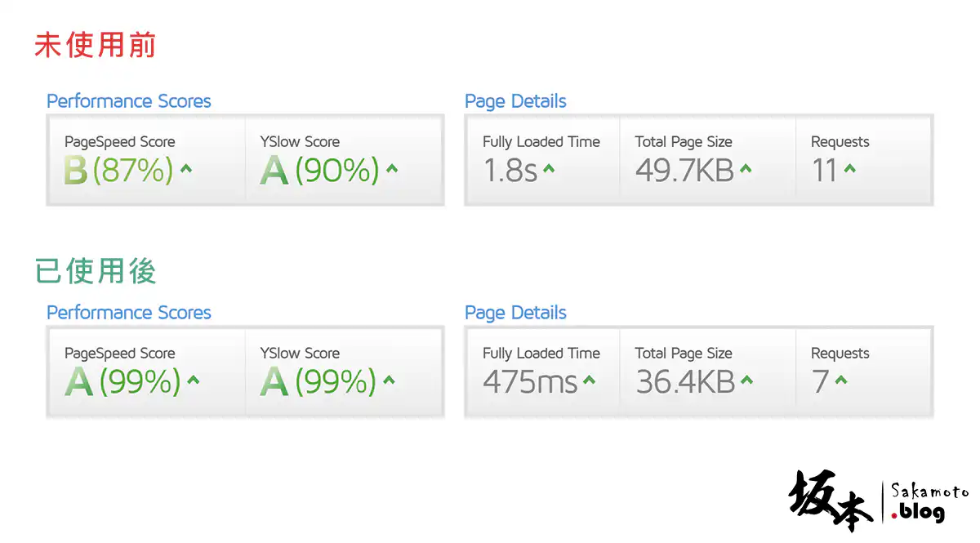The height and width of the screenshot is (543, 980).
Task: Select the 未使用前 red heading
Action: pyautogui.click(x=95, y=45)
